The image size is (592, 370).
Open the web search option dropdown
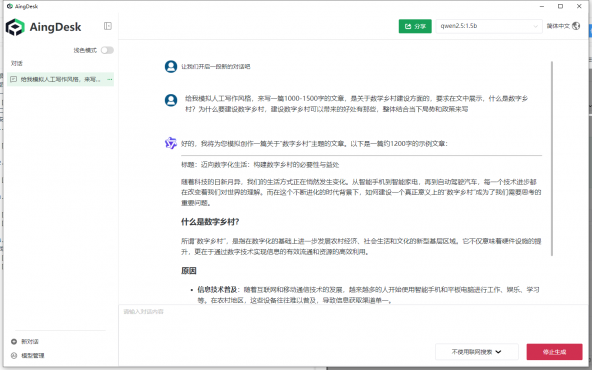[x=476, y=352]
